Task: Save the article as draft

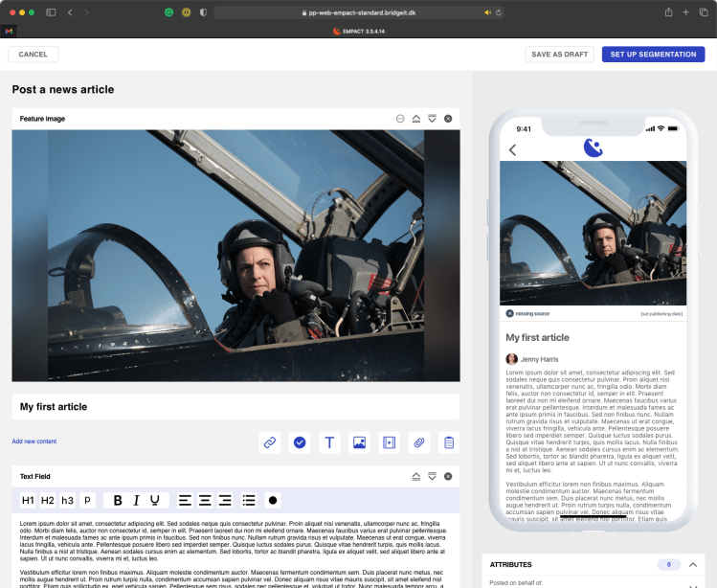Action: pyautogui.click(x=560, y=55)
